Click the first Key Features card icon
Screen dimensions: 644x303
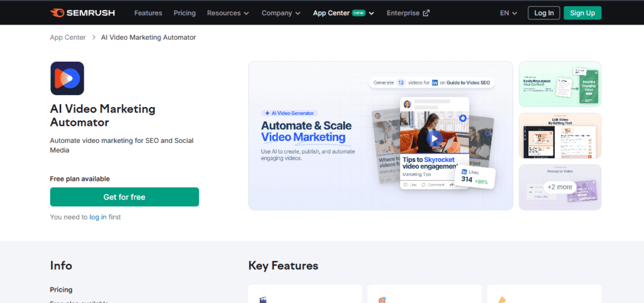pyautogui.click(x=263, y=300)
